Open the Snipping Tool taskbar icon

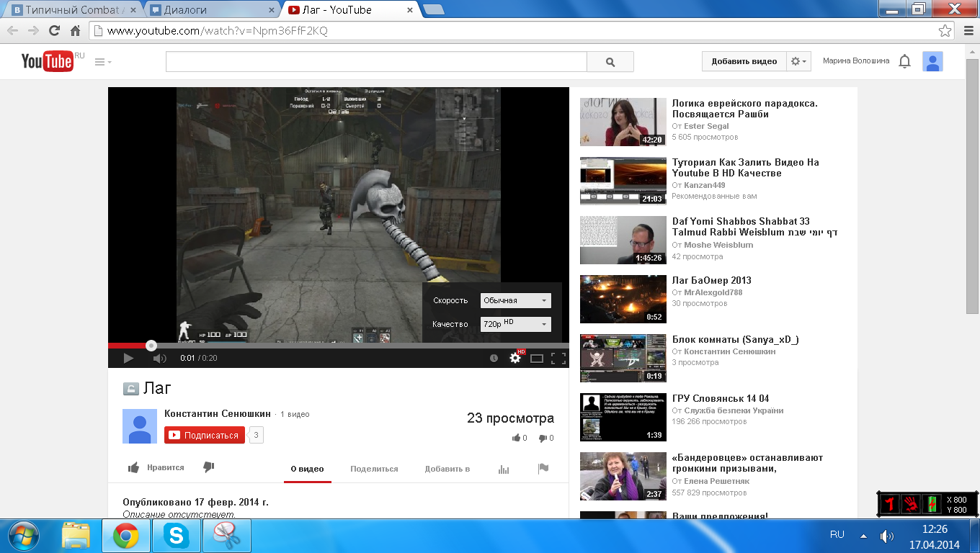click(x=227, y=536)
